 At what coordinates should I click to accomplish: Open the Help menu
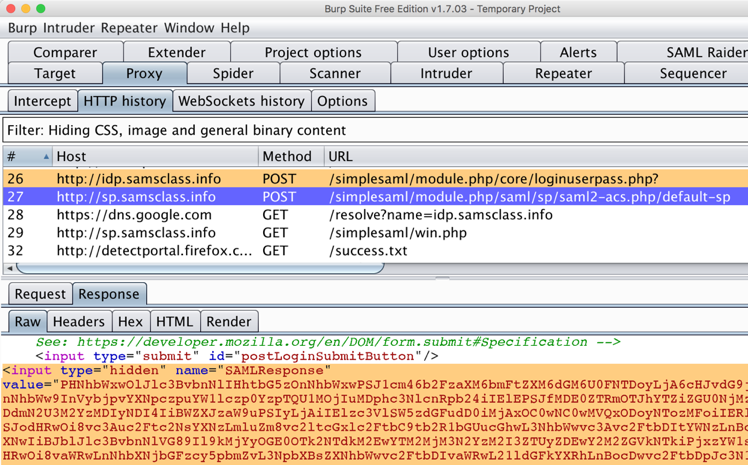tap(235, 28)
